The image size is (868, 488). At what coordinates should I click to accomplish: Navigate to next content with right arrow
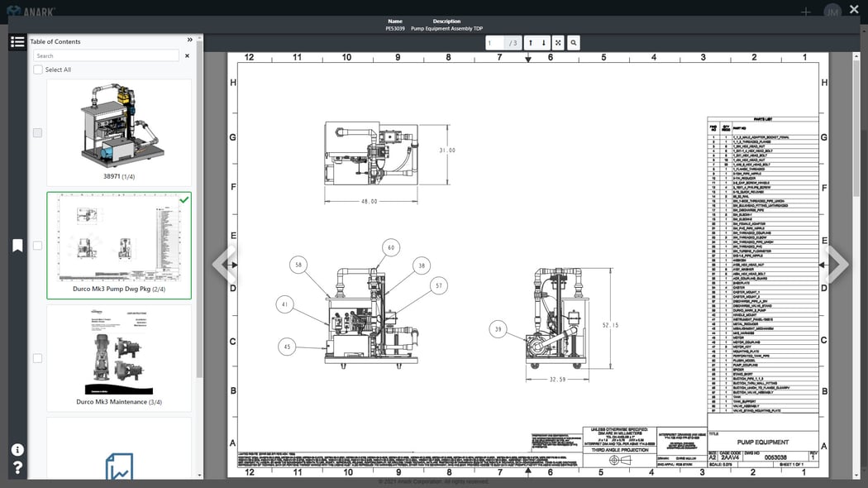[837, 265]
